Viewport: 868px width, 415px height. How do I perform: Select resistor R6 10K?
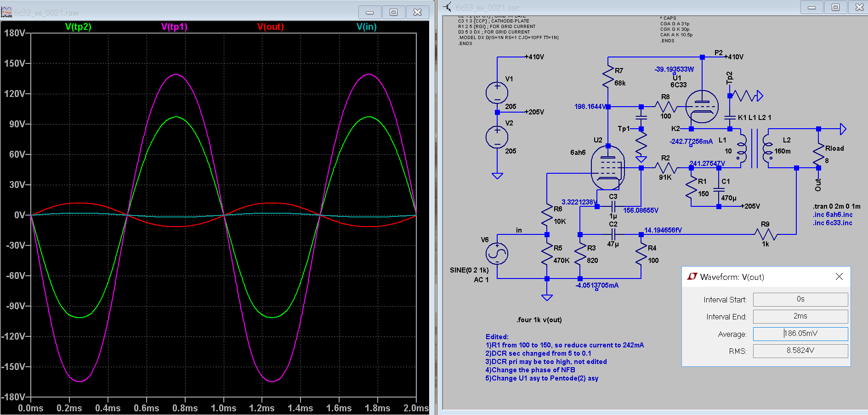(547, 215)
